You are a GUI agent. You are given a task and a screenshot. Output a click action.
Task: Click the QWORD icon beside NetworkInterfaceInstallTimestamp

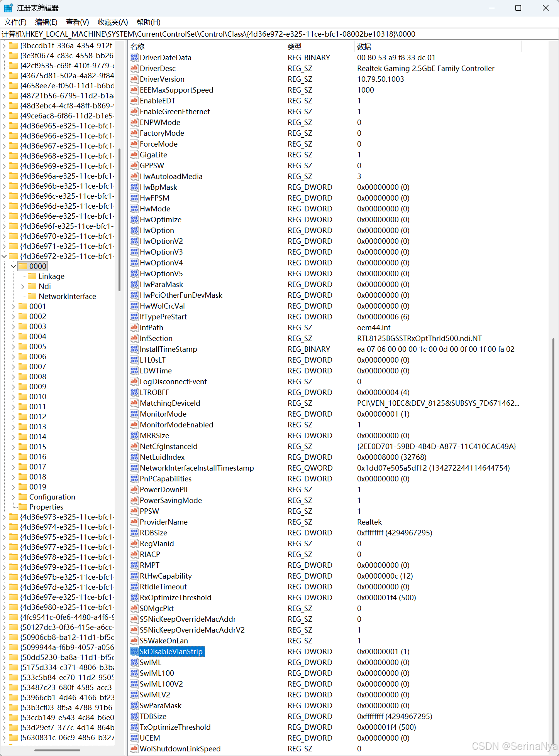point(134,468)
